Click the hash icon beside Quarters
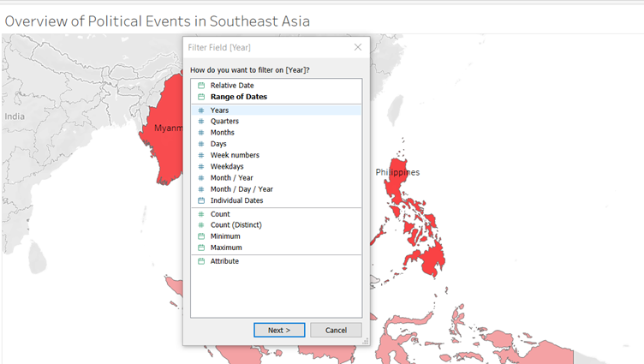This screenshot has height=364, width=644. point(201,122)
